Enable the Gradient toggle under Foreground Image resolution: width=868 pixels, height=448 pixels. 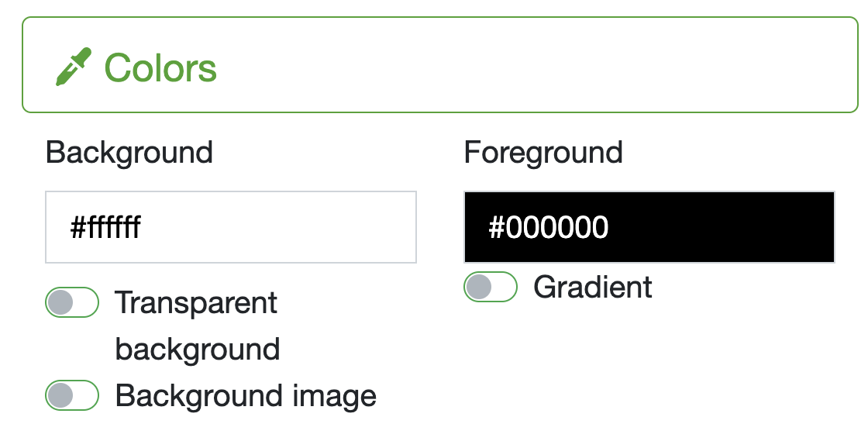coord(490,287)
